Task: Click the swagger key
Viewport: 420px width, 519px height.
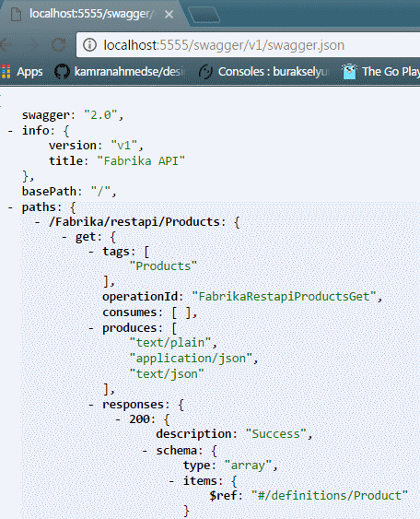Action: click(x=46, y=115)
